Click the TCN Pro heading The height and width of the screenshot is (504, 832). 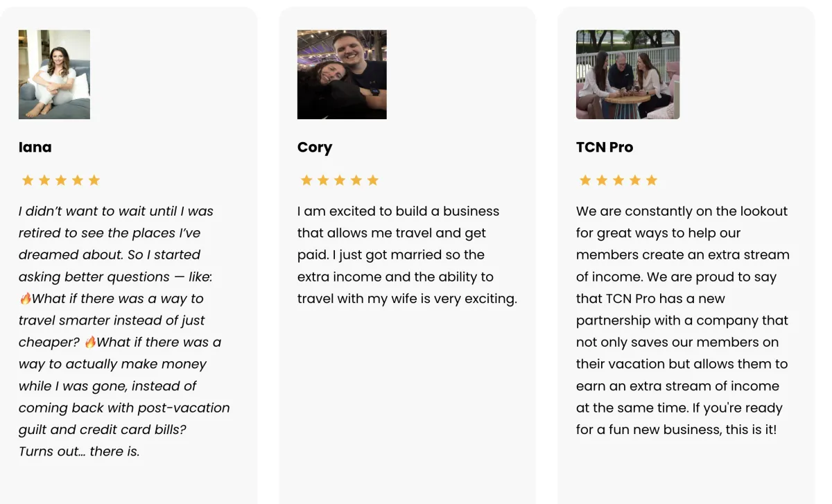[605, 147]
